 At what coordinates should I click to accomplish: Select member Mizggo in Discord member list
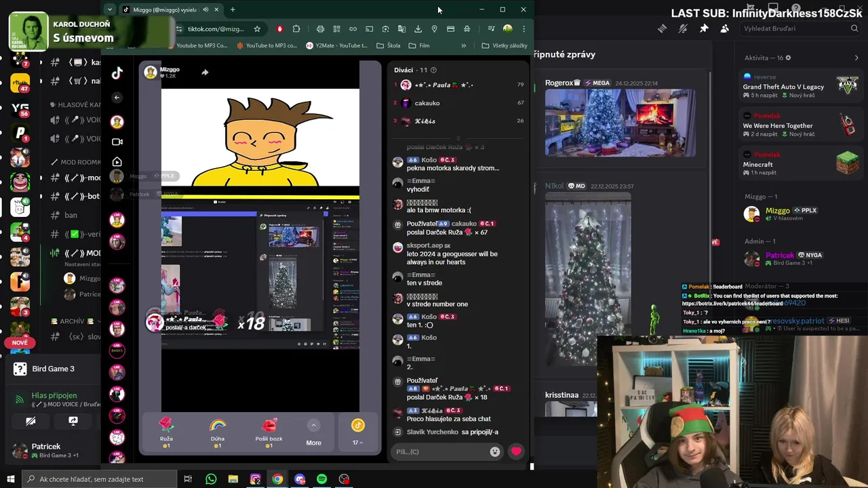(x=800, y=214)
